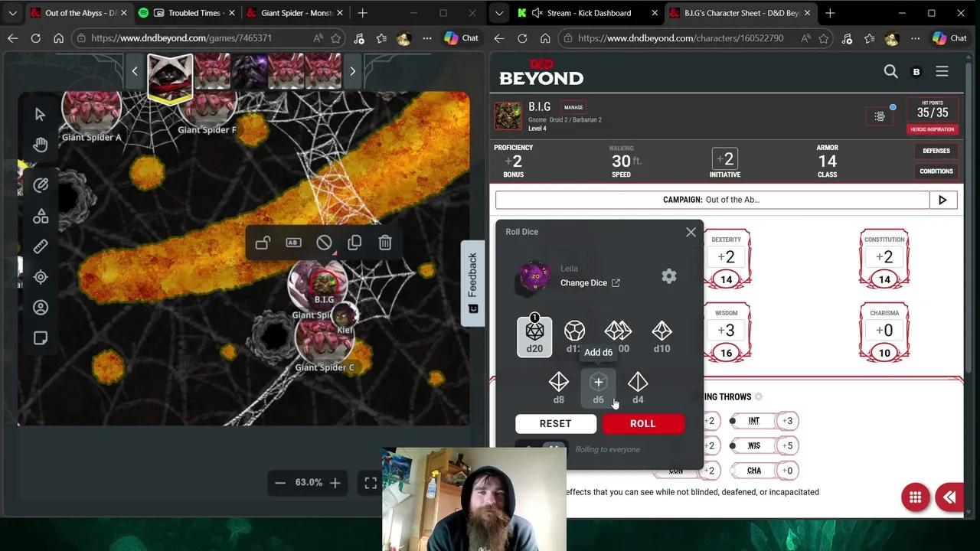Open the tab search dropdown in right browser
This screenshot has width=980, height=551.
click(498, 13)
